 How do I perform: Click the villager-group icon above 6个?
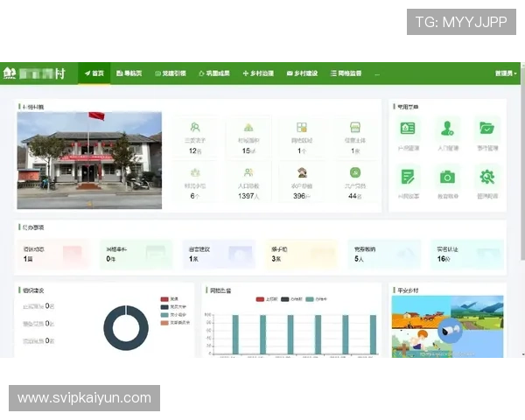tap(195, 173)
